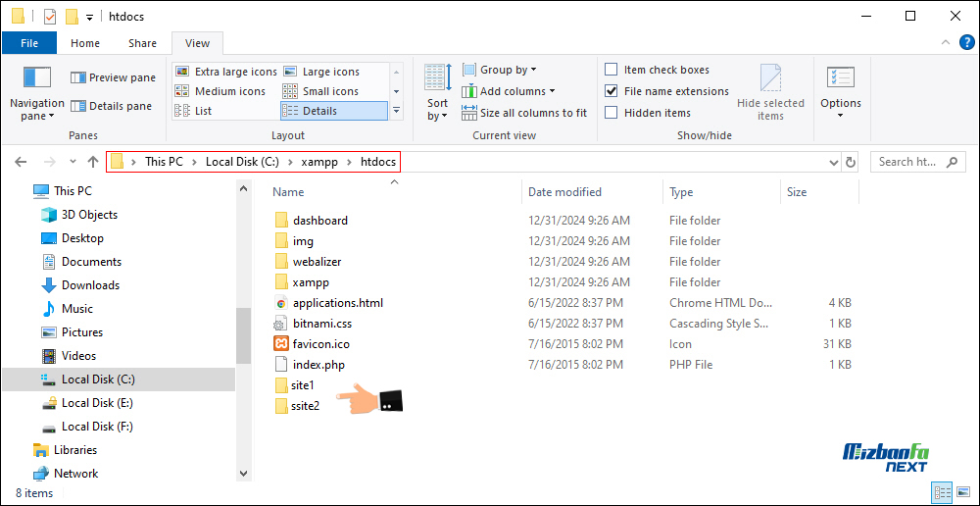Select Downloads in navigation pane
Image resolution: width=980 pixels, height=506 pixels.
[90, 285]
